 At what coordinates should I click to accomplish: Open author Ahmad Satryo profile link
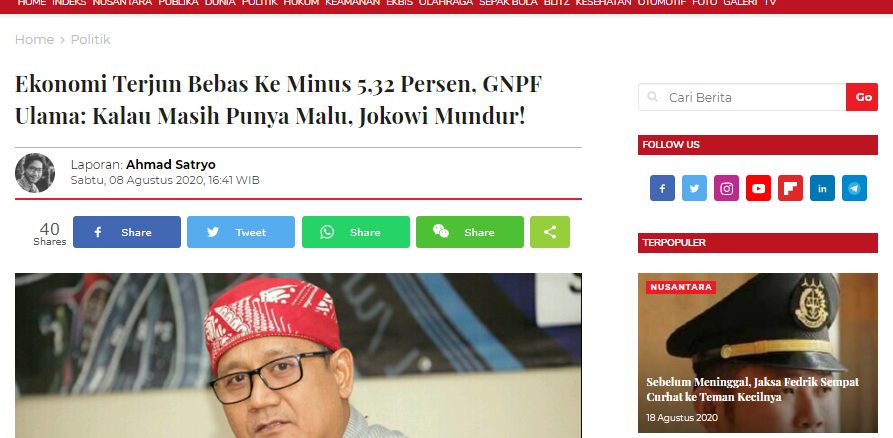click(170, 165)
